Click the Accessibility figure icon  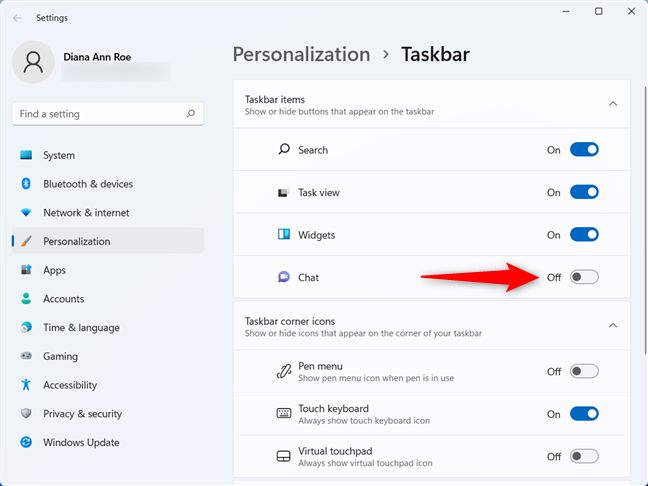pos(26,385)
